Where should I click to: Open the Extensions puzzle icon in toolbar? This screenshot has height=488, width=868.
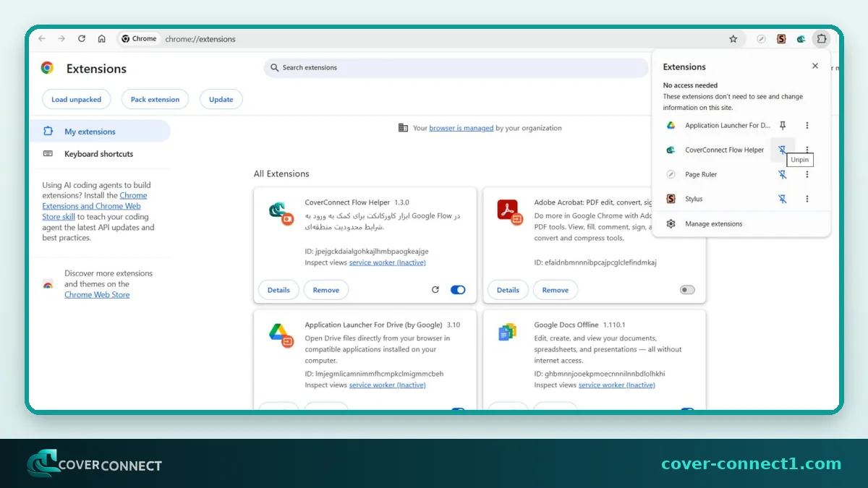[821, 39]
